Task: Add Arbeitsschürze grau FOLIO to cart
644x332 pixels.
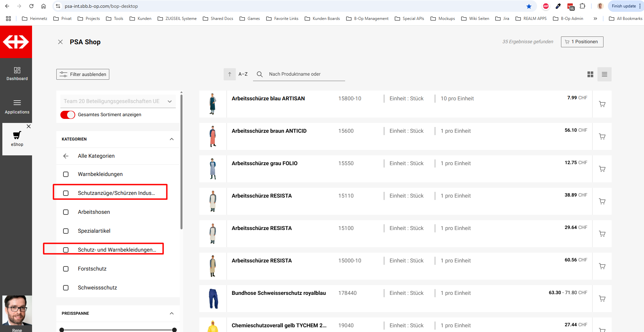Action: tap(602, 169)
